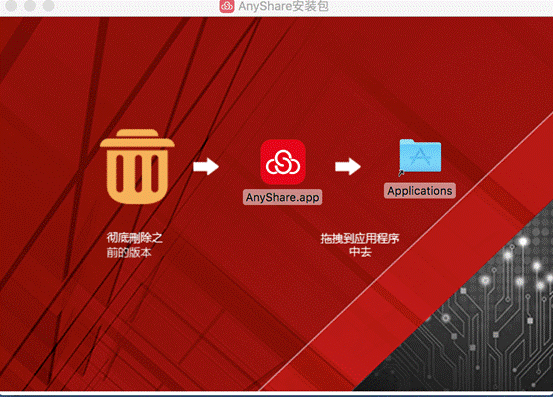Click the AnyShare icon in title bar
The width and height of the screenshot is (553, 397).
click(x=227, y=6)
